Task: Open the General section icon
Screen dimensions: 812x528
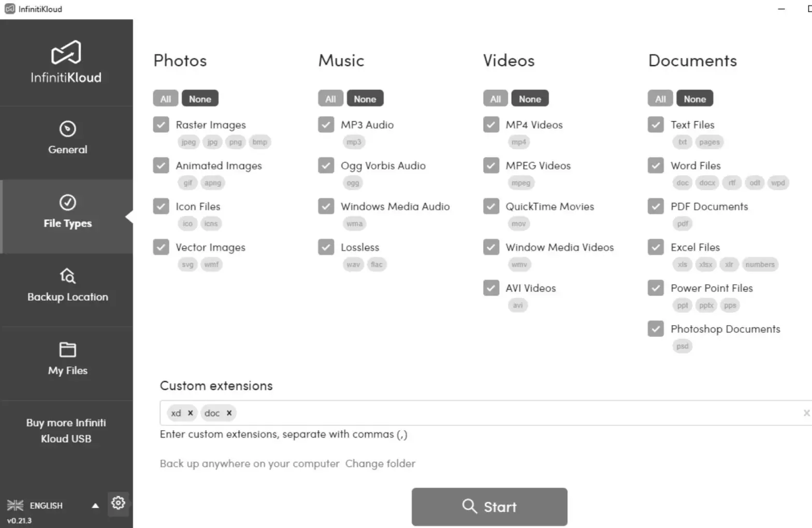Action: (x=68, y=129)
